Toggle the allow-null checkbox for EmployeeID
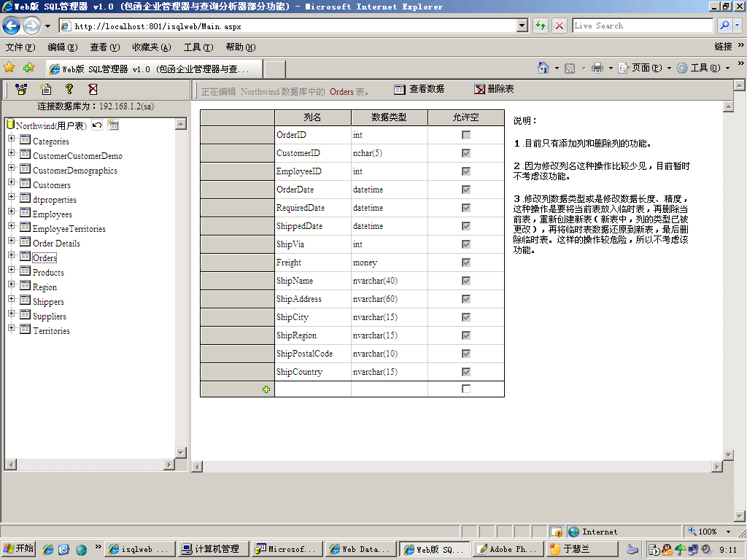 pyautogui.click(x=466, y=171)
